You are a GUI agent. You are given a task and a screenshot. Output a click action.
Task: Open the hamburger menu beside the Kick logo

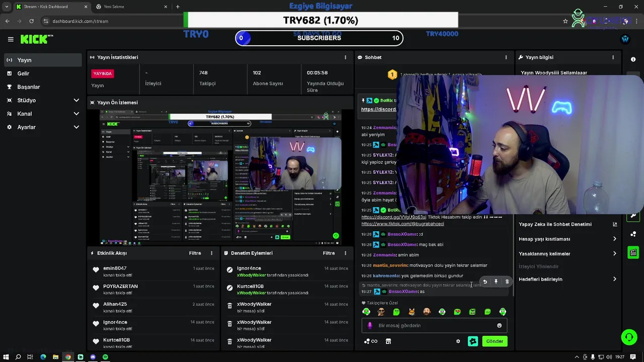(x=11, y=39)
